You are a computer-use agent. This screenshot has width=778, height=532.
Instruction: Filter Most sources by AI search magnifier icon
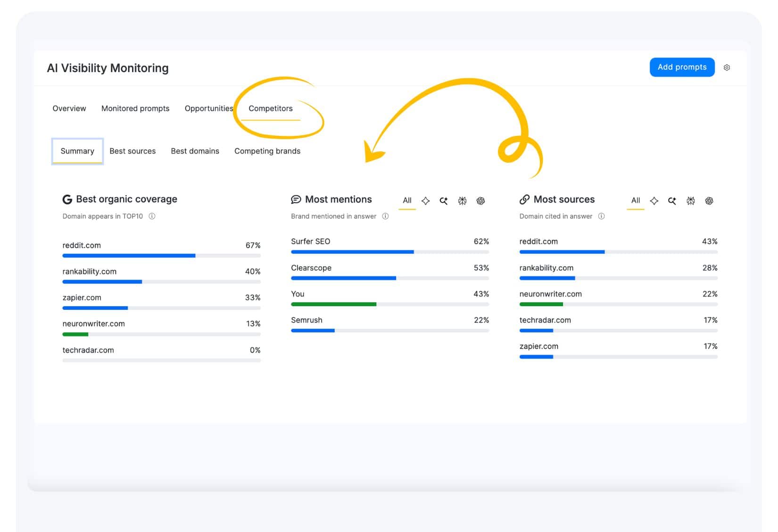pyautogui.click(x=672, y=201)
